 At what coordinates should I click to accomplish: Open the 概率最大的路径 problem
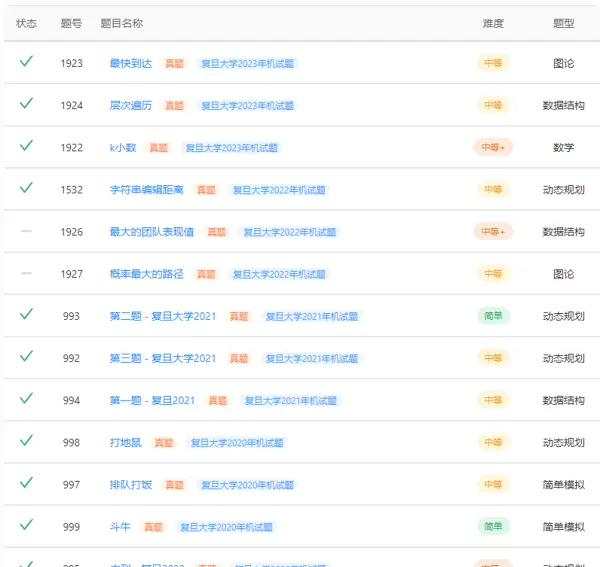pos(147,274)
